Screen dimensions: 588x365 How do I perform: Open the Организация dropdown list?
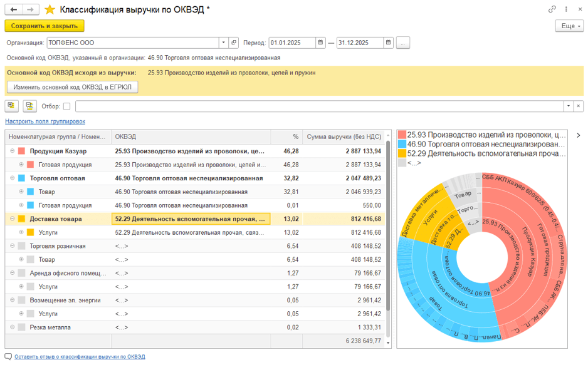223,43
